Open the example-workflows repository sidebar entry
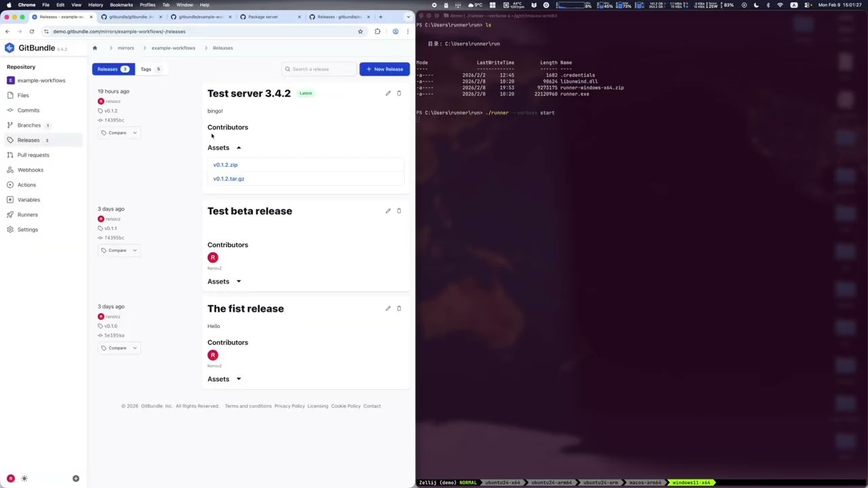The image size is (868, 488). [41, 81]
